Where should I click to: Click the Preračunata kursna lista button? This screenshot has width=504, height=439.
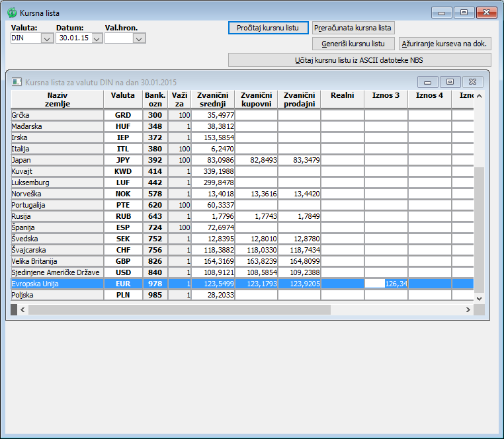pyautogui.click(x=353, y=28)
